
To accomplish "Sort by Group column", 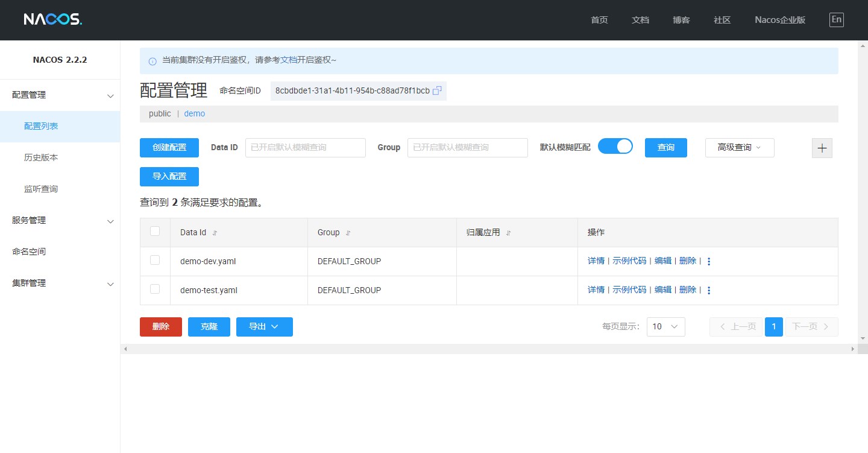I will 348,233.
